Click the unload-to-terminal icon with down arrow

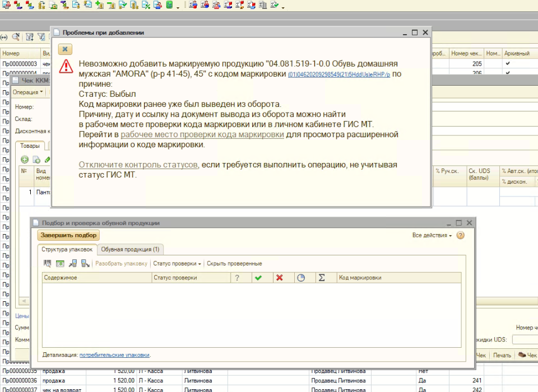85,263
